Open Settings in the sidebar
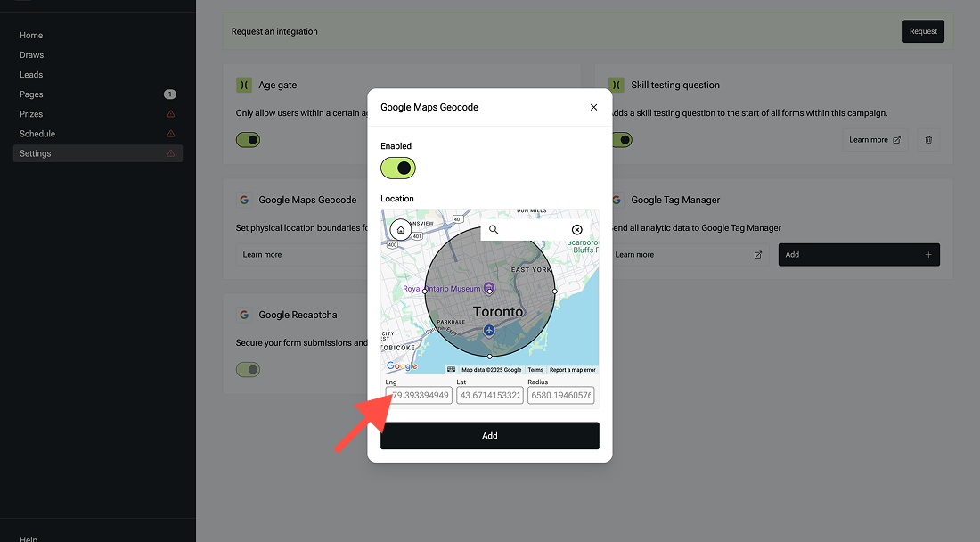Viewport: 980px width, 542px height. (98, 153)
